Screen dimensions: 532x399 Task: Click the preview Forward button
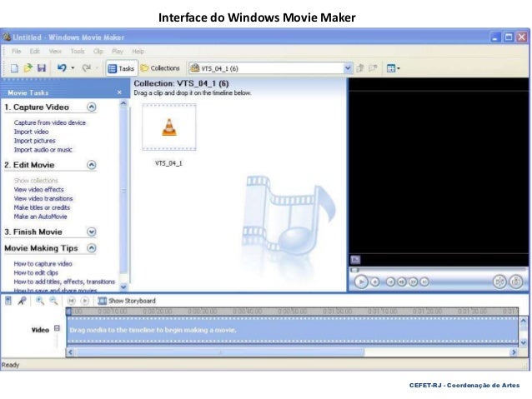point(424,282)
